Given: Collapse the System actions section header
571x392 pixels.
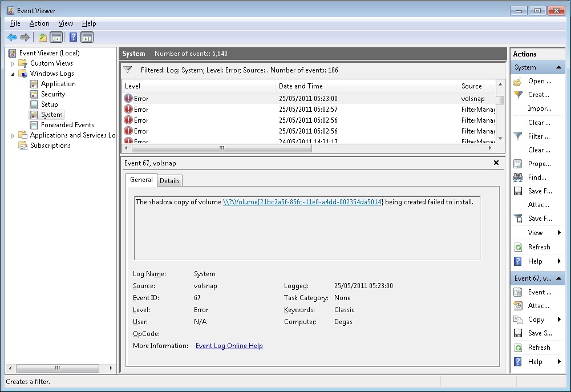Looking at the screenshot, I should click(x=558, y=67).
